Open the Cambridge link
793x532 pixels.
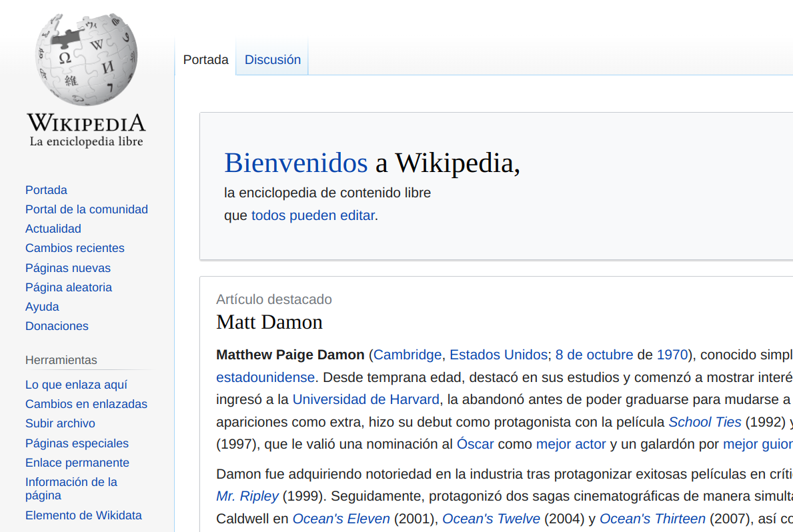408,355
